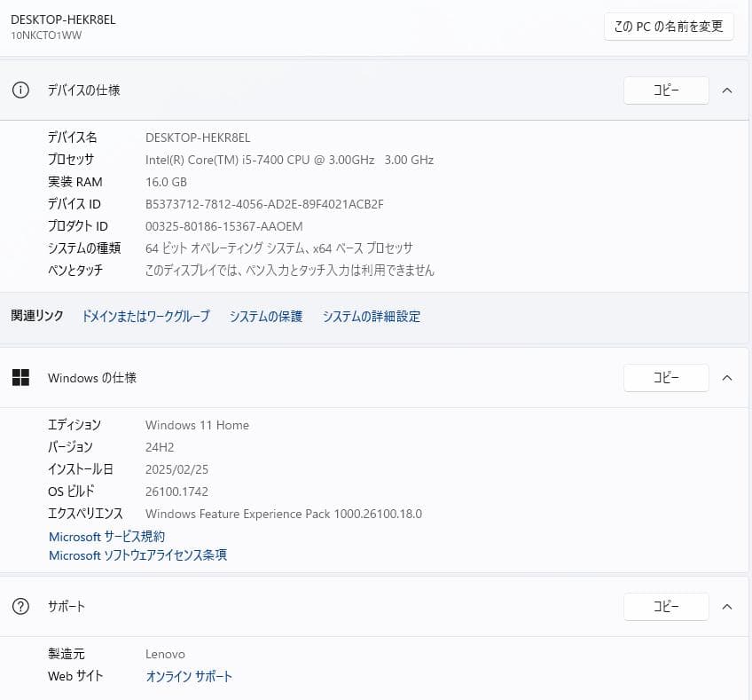752x700 pixels.
Task: Select the デバイス ID value text
Action: click(262, 204)
